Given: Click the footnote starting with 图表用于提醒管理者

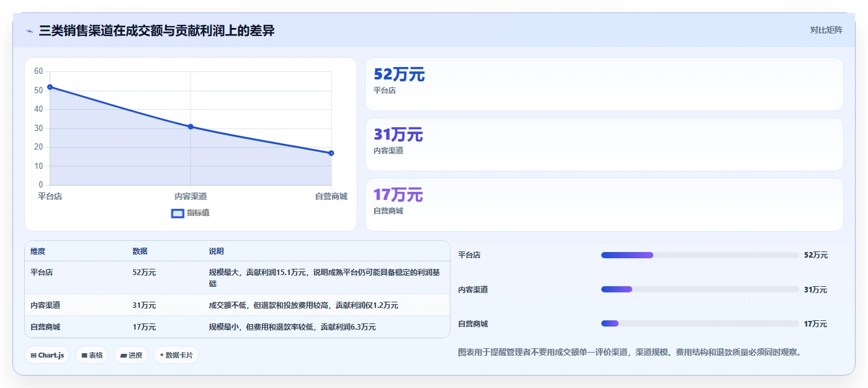Looking at the screenshot, I should click(x=631, y=352).
